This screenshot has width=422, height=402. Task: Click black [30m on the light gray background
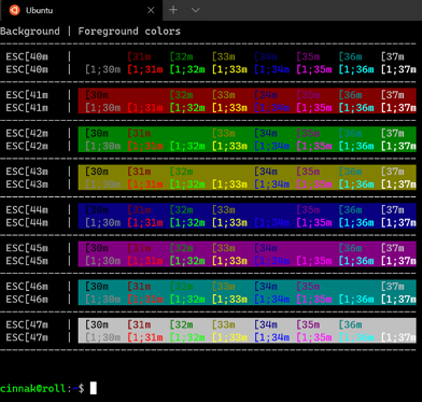[x=97, y=325]
